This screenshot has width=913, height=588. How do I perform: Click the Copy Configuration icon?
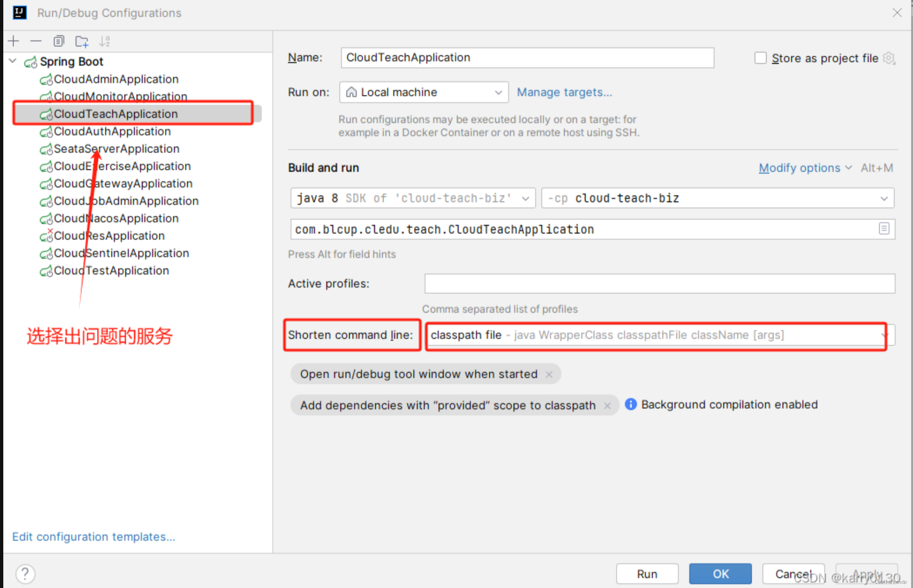point(59,41)
